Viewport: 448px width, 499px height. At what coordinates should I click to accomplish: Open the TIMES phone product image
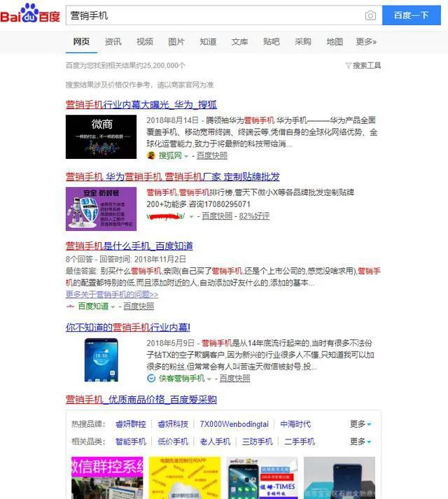pyautogui.click(x=262, y=478)
